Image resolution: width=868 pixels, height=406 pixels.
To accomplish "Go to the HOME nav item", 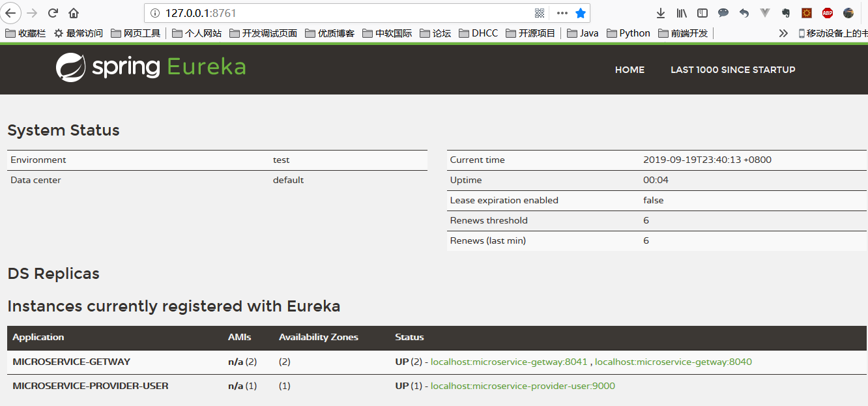I will [629, 70].
